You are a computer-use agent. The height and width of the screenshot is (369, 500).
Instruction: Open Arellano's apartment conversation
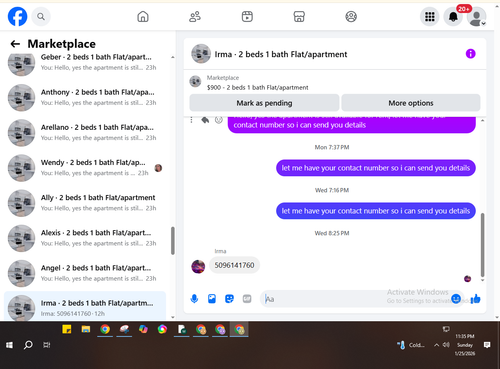pyautogui.click(x=85, y=132)
